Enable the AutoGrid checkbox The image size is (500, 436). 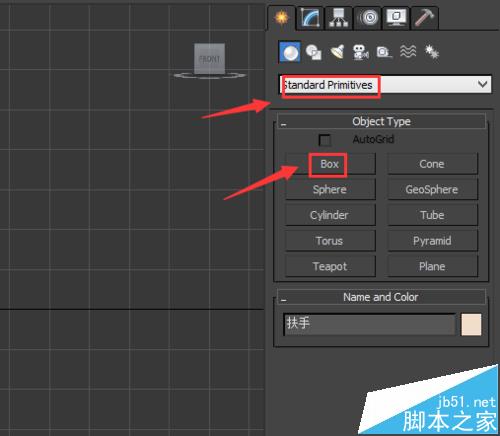pos(325,140)
